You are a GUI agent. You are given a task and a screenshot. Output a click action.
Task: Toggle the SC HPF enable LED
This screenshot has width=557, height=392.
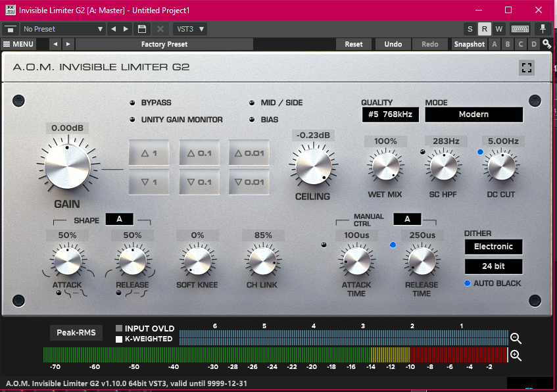click(422, 152)
